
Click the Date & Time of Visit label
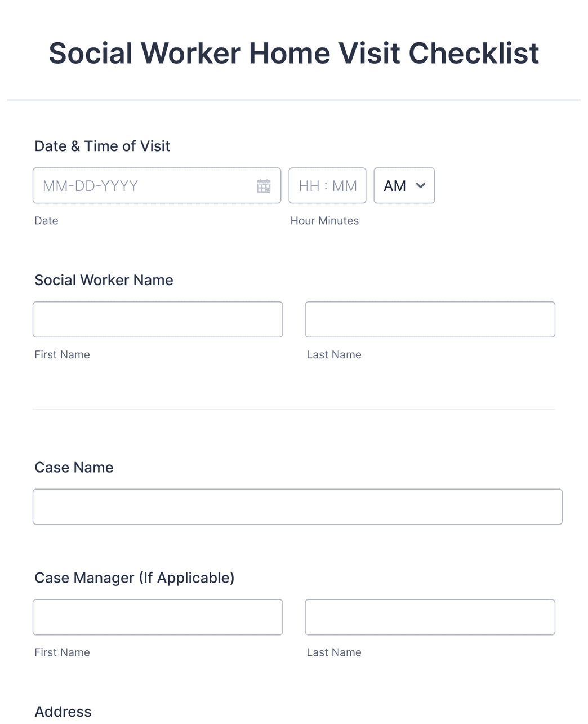pos(103,146)
